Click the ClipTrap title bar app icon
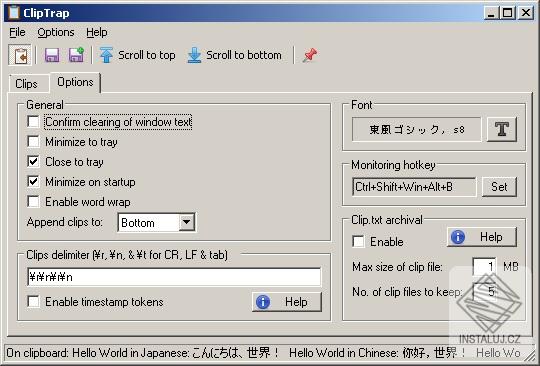This screenshot has width=540, height=366. click(x=14, y=12)
